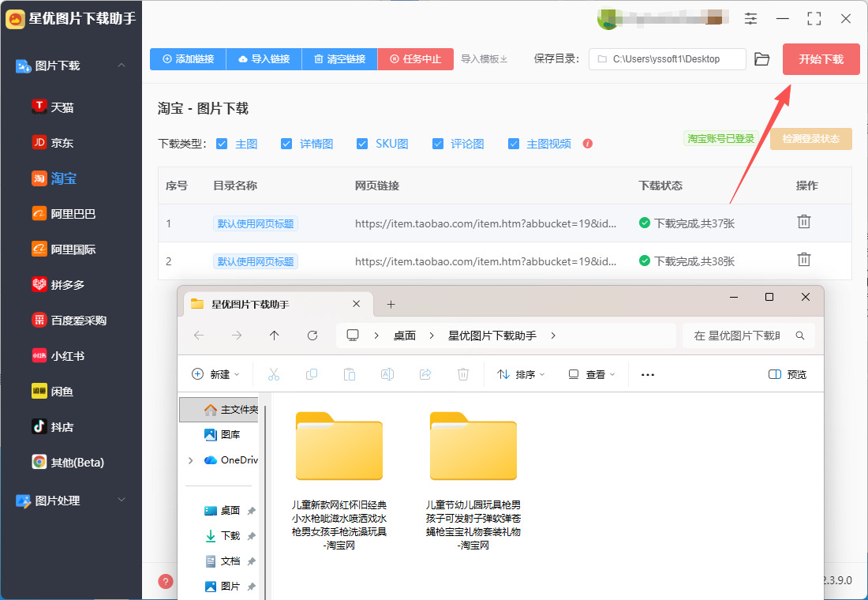Click the cut scissors icon in Explorer

point(274,374)
